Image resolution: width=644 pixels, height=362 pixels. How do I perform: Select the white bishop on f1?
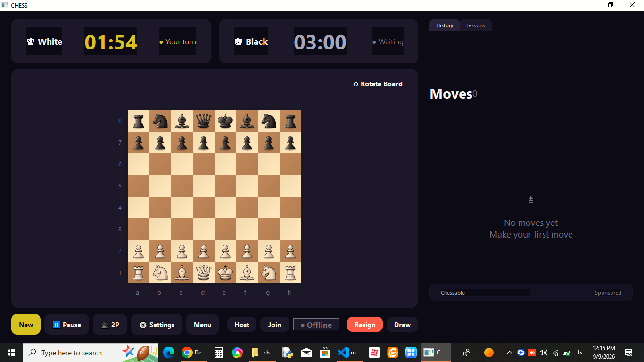pos(247,272)
